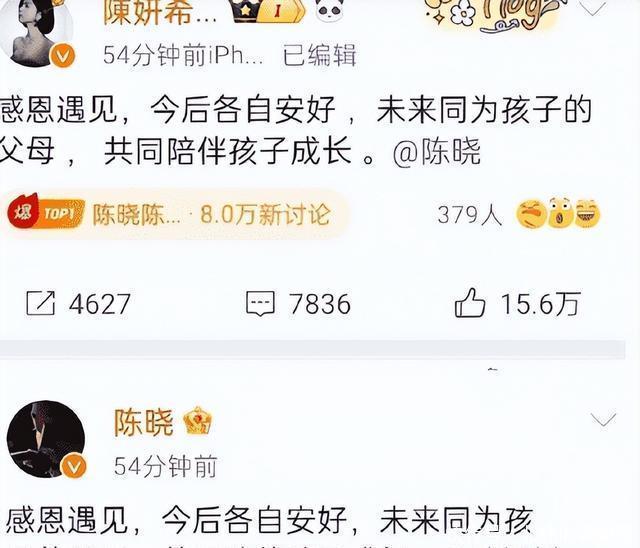Click the panda badge beside 陳妍希 username

coord(329,10)
